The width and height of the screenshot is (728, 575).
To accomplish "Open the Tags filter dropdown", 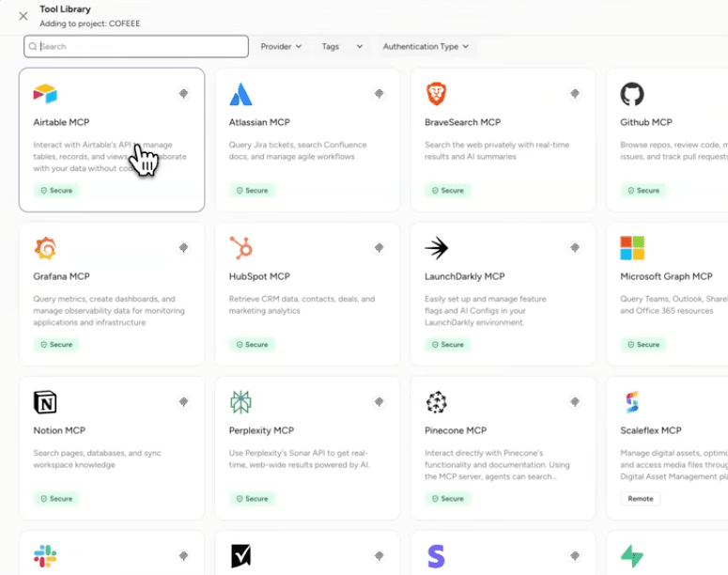I will pyautogui.click(x=342, y=46).
